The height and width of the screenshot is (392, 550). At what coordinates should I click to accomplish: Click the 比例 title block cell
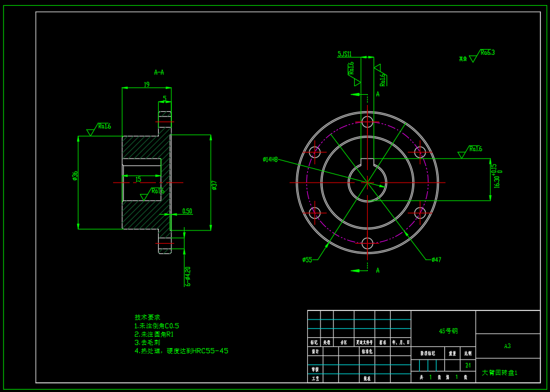click(468, 353)
